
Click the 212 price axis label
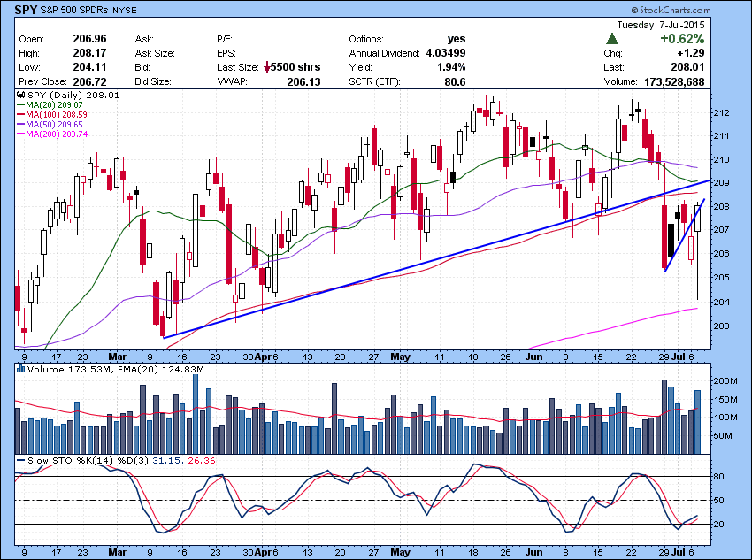(722, 113)
